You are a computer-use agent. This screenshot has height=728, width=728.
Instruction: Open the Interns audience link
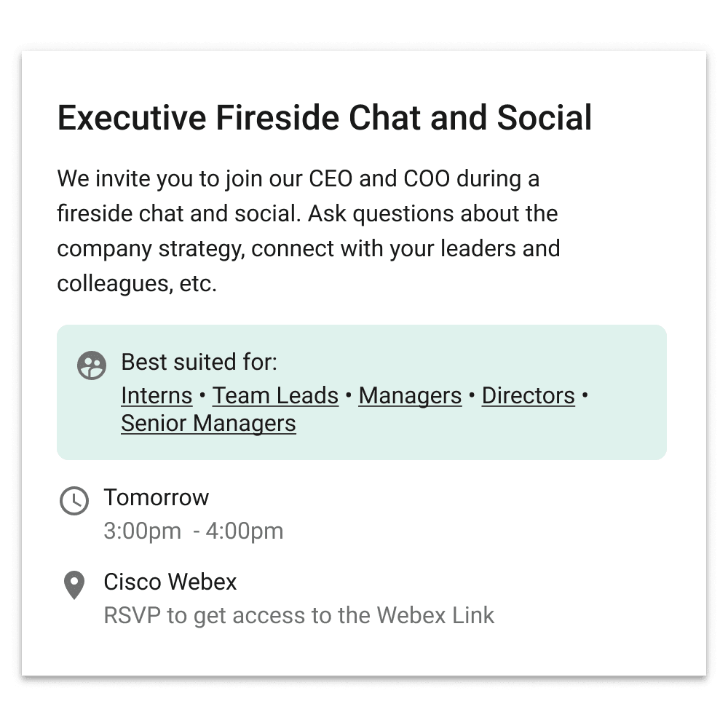tap(157, 396)
